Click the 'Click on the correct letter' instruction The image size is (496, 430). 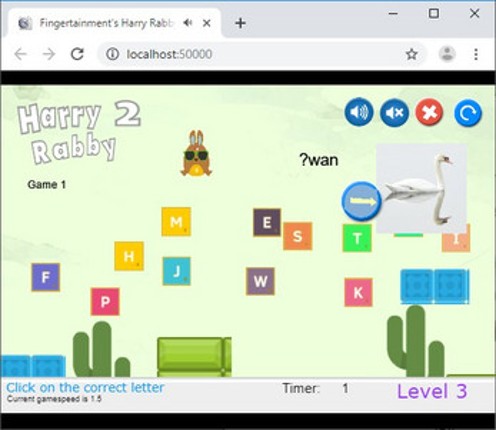85,387
